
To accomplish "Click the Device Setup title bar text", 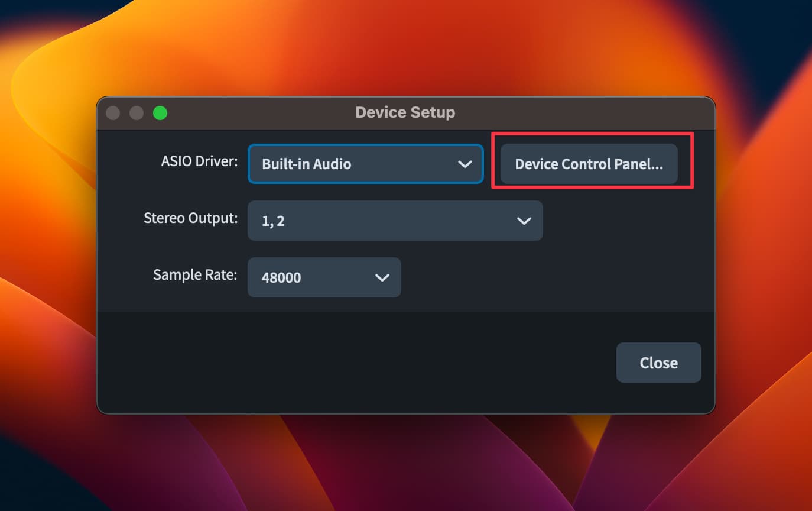I will 405,112.
